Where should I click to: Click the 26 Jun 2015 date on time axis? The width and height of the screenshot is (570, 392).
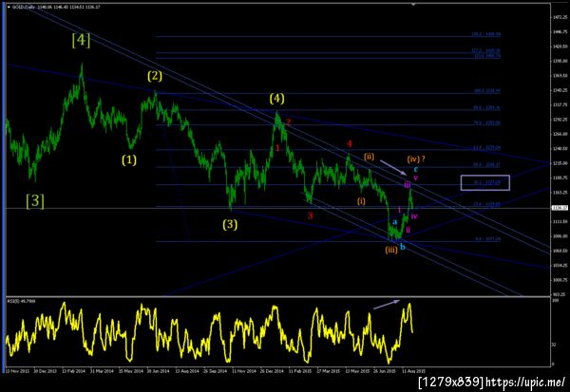385,371
